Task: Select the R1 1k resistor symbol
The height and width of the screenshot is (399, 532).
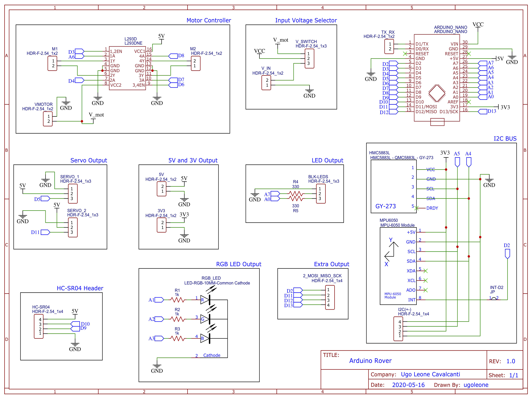Action: 177,300
